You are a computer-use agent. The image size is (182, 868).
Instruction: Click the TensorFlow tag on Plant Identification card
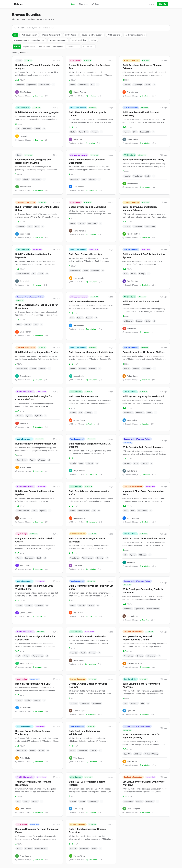coord(84,132)
